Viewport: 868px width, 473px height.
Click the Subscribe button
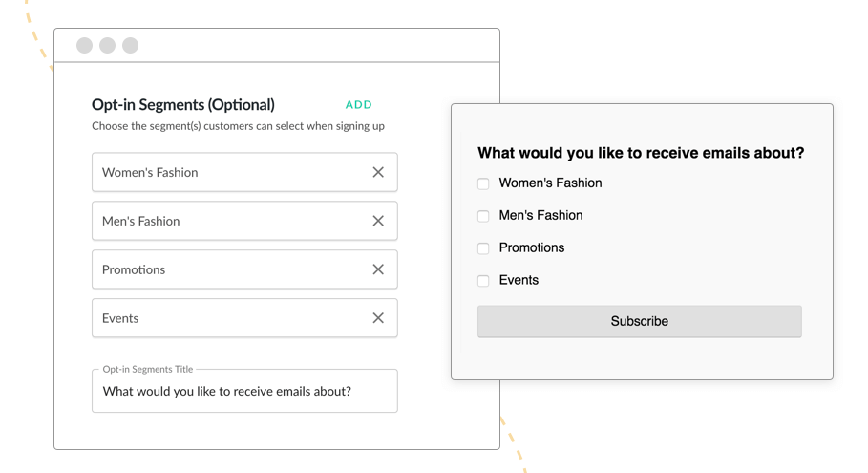[640, 321]
